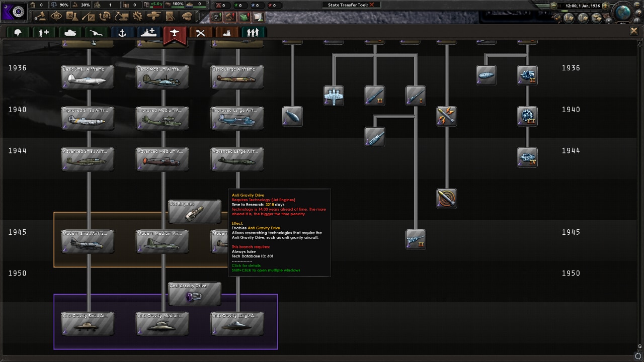Choose Advanced Small Airframe technology

(x=88, y=159)
